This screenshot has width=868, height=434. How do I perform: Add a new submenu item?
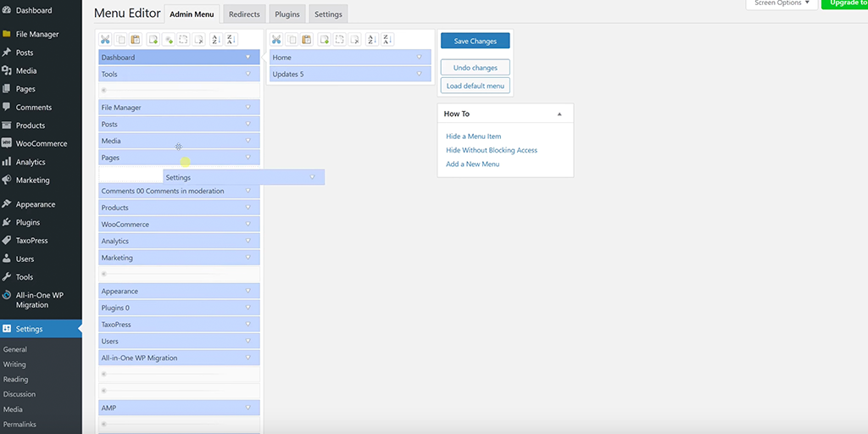(325, 39)
